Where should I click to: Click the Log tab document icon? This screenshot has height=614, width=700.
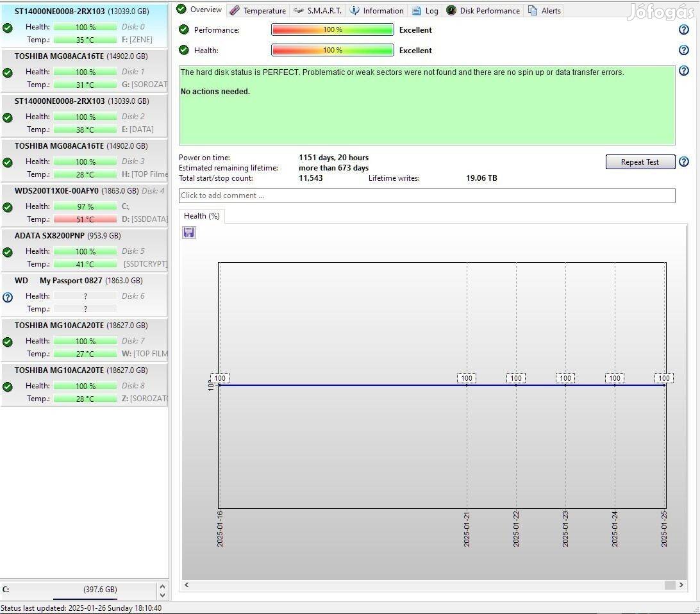[416, 10]
